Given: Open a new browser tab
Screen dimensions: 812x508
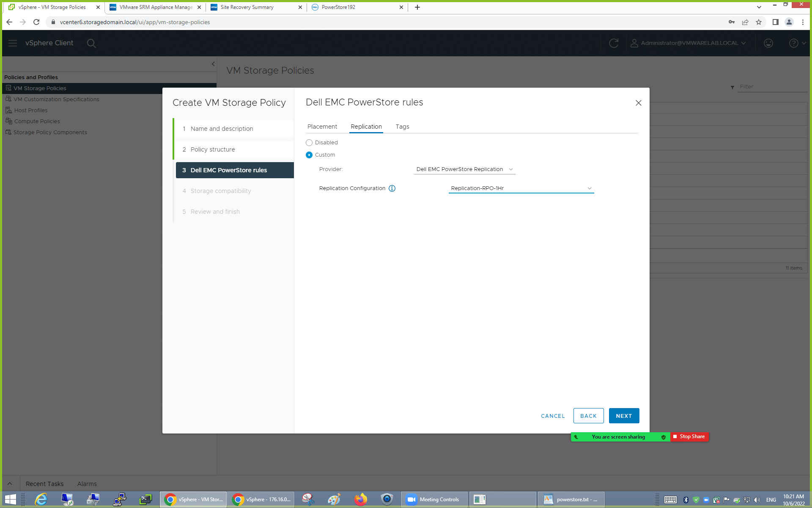Looking at the screenshot, I should pyautogui.click(x=417, y=7).
